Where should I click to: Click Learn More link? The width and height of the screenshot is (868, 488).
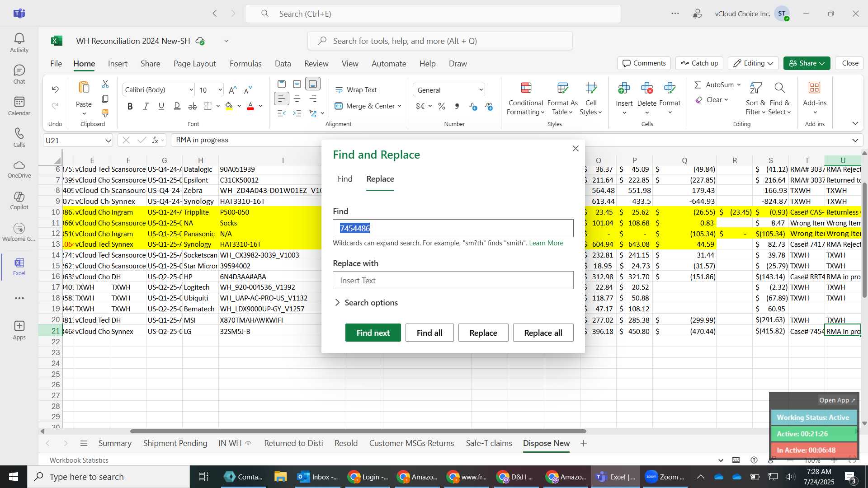(x=546, y=243)
